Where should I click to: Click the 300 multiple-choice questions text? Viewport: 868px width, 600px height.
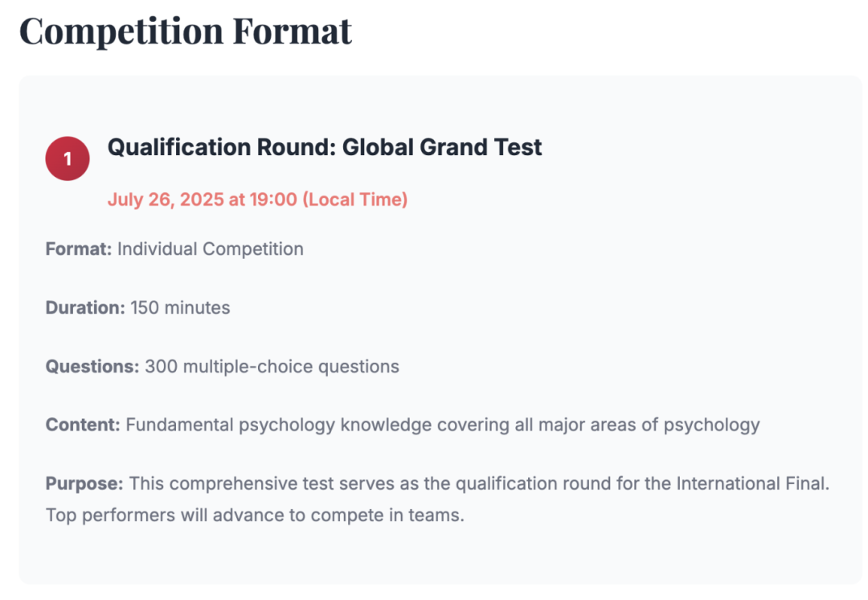[272, 367]
